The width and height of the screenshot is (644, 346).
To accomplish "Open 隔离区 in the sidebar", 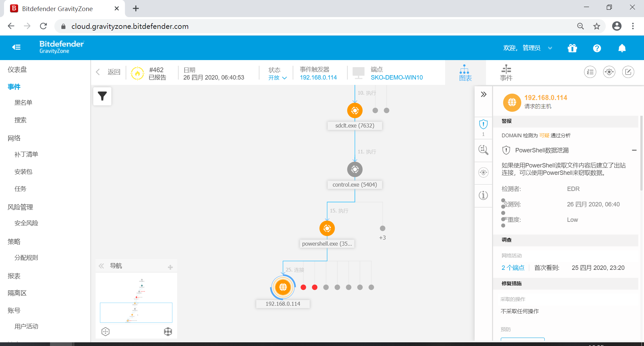I will click(17, 293).
